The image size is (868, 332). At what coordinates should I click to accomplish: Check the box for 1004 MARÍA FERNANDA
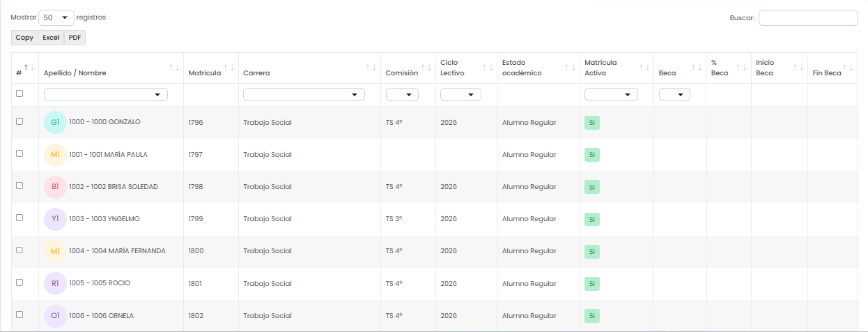coord(20,250)
